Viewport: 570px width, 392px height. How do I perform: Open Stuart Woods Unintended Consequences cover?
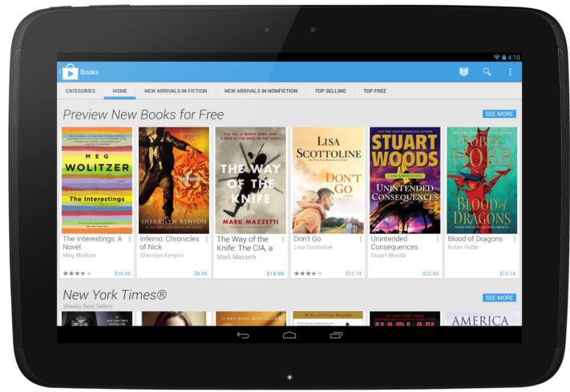405,180
